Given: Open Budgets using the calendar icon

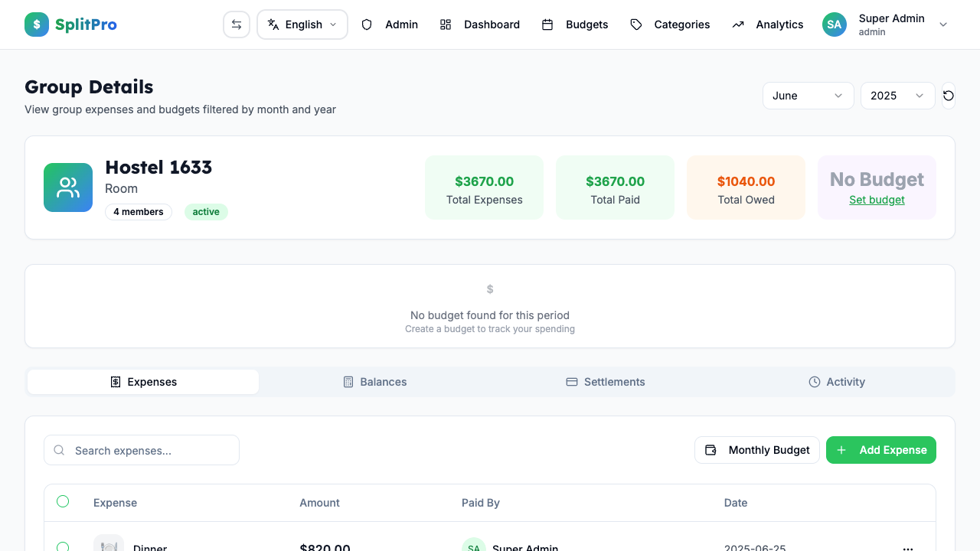Looking at the screenshot, I should [x=547, y=24].
